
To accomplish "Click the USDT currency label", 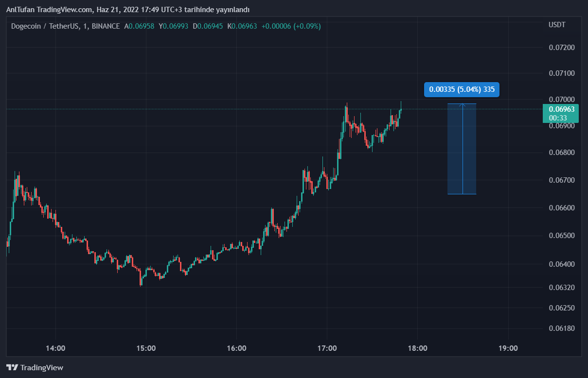I will point(557,25).
